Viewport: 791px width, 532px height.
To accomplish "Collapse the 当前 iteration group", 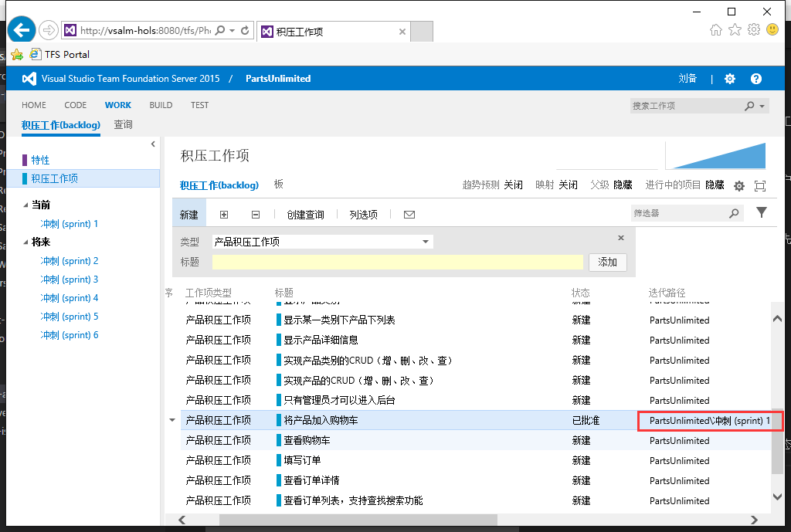I will click(25, 205).
